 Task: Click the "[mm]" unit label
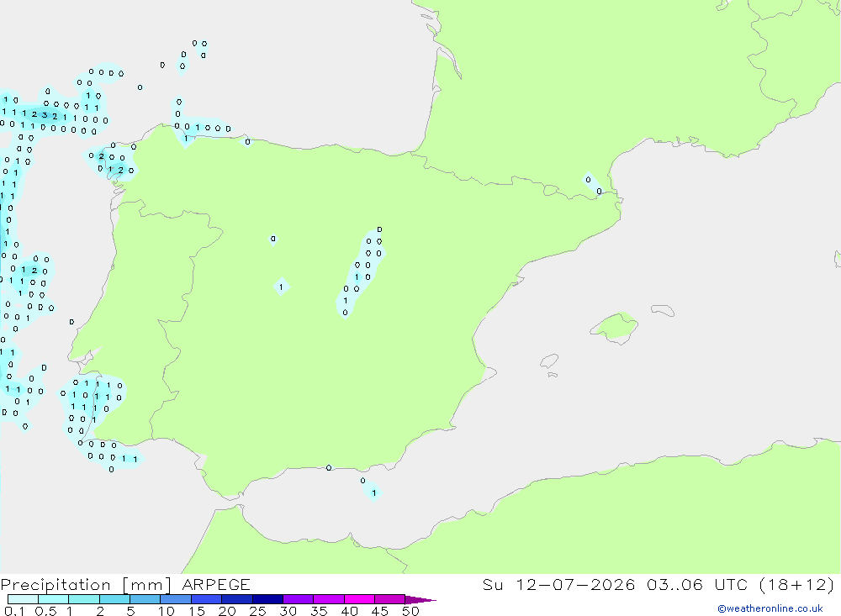(x=146, y=585)
